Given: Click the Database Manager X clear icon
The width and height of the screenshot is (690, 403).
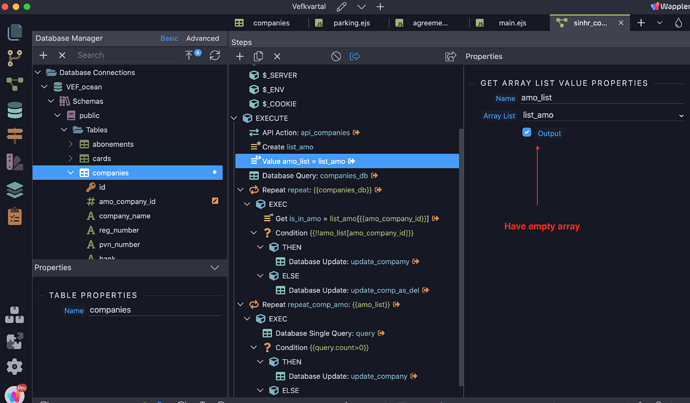Looking at the screenshot, I should pos(62,55).
